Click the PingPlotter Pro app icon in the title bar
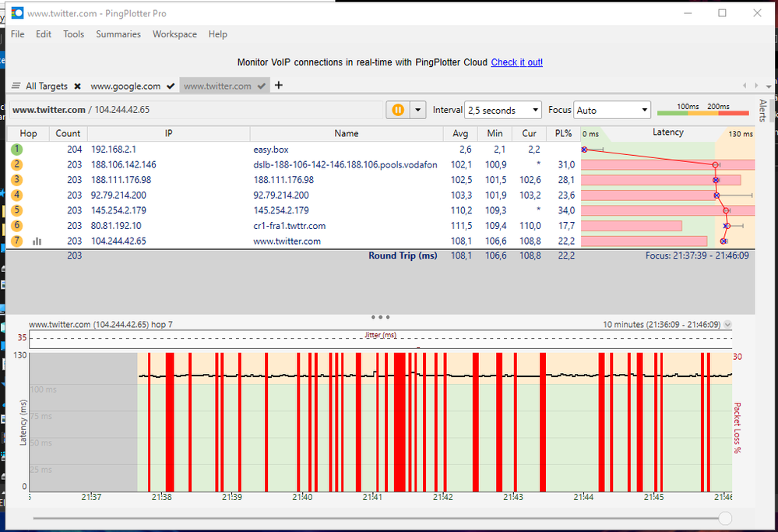The height and width of the screenshot is (532, 778). (17, 13)
